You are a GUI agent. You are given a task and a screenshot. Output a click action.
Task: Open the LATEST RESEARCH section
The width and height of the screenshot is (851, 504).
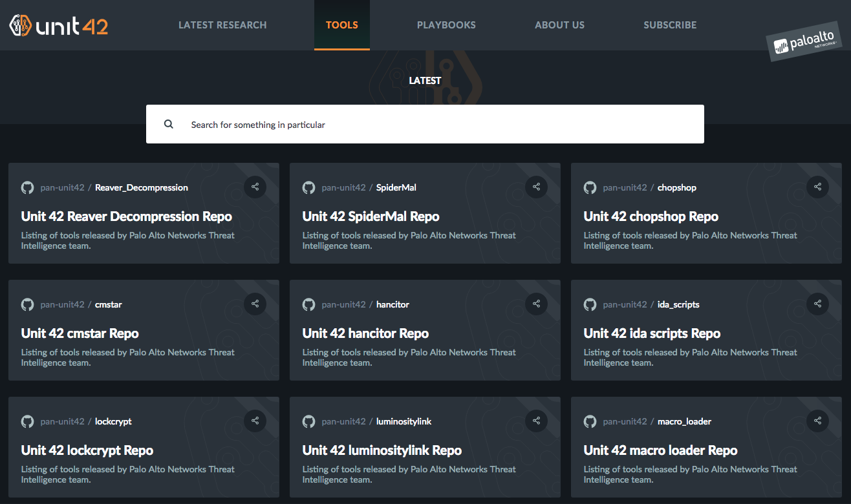pos(222,25)
